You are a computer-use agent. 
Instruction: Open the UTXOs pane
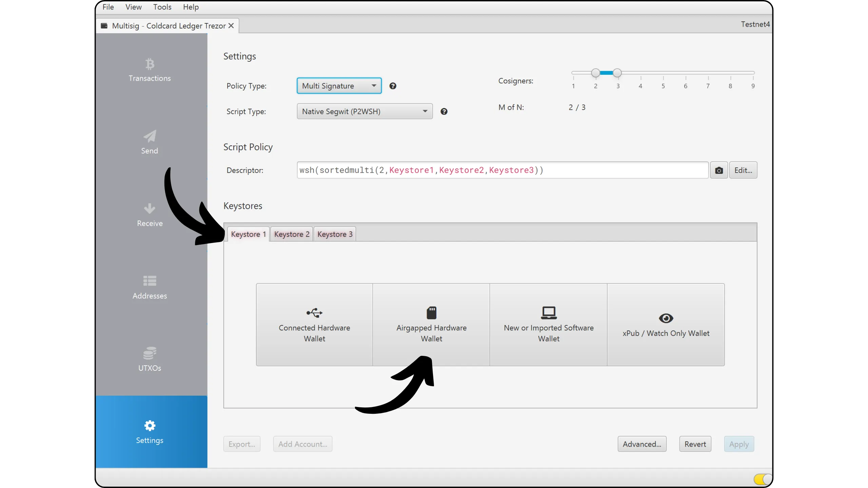pos(150,360)
